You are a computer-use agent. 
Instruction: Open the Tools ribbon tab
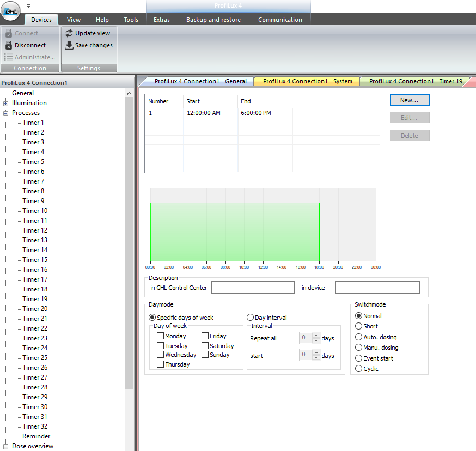pos(131,20)
